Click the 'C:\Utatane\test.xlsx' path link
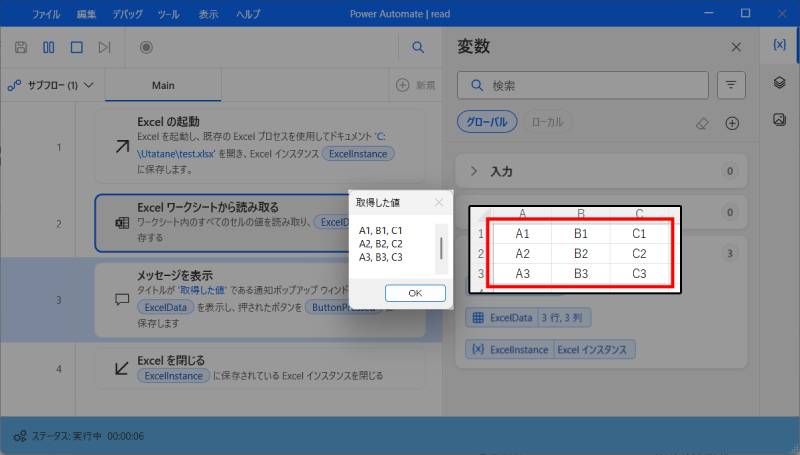Screen dimensions: 800x455 [x=174, y=154]
